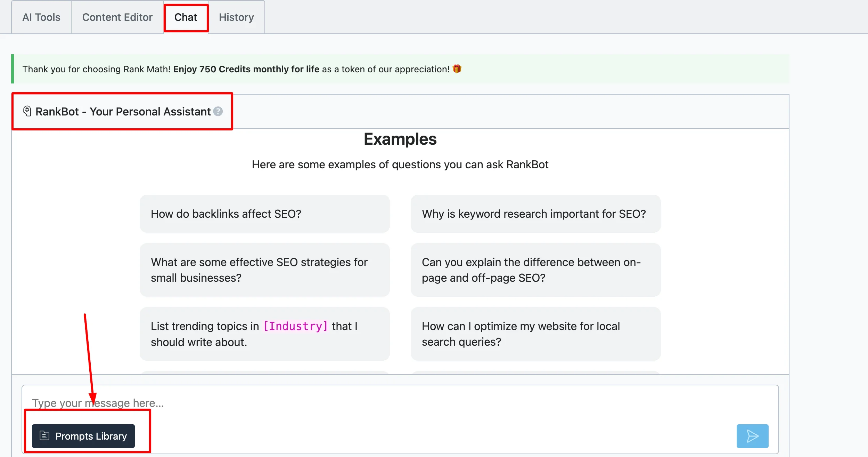Click the Examples heading
The image size is (868, 457).
[x=400, y=139]
